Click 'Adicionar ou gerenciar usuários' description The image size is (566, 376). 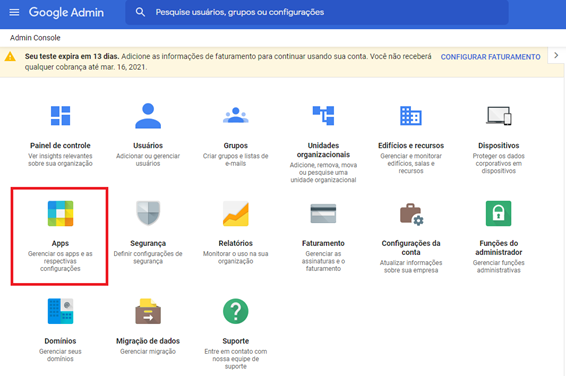click(148, 160)
